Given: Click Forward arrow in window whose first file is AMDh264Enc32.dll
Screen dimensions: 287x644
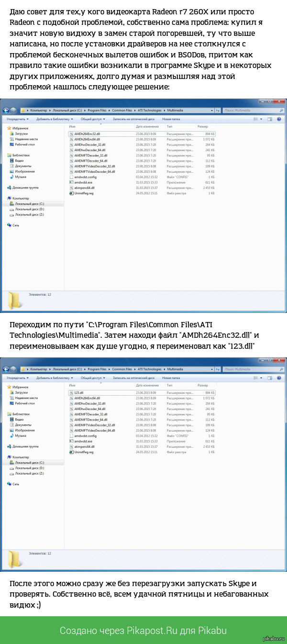Looking at the screenshot, I should (x=14, y=111).
